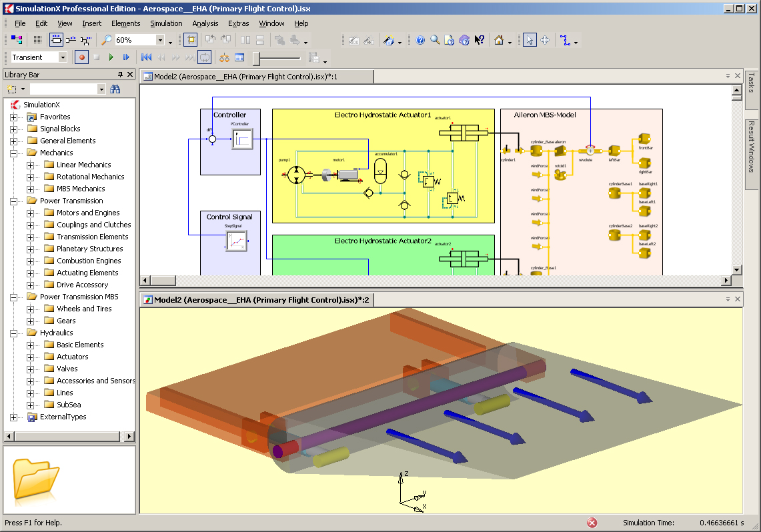The height and width of the screenshot is (532, 761).
Task: Open the Transient analysis type dropdown
Action: (x=63, y=57)
